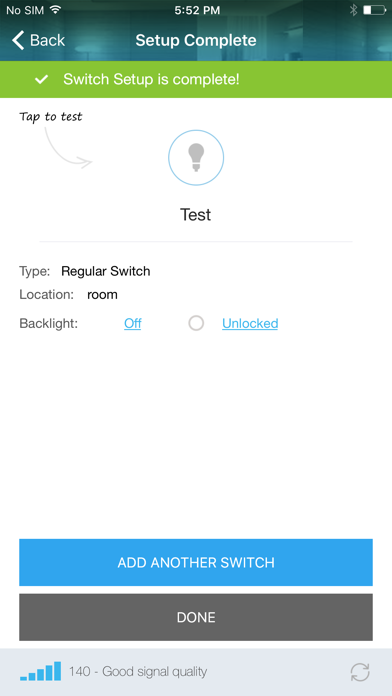The width and height of the screenshot is (392, 696).
Task: Tap the light bulb test icon
Action: [x=196, y=158]
